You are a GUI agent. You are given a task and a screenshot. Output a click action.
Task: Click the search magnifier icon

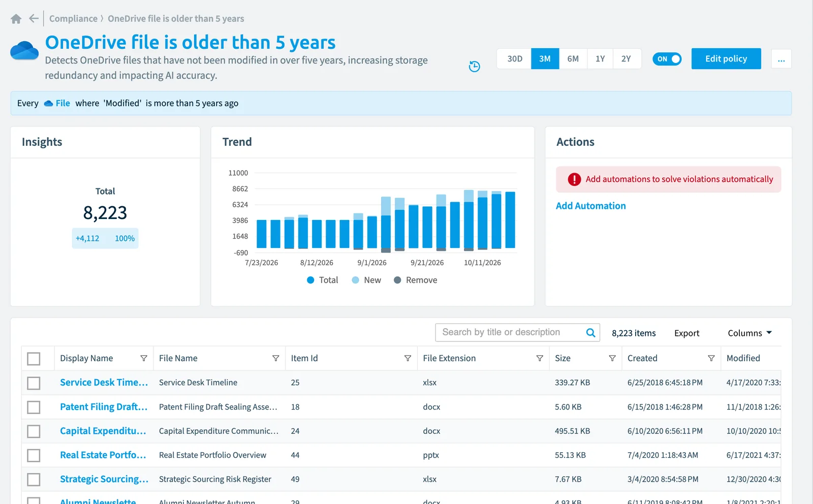click(x=590, y=333)
